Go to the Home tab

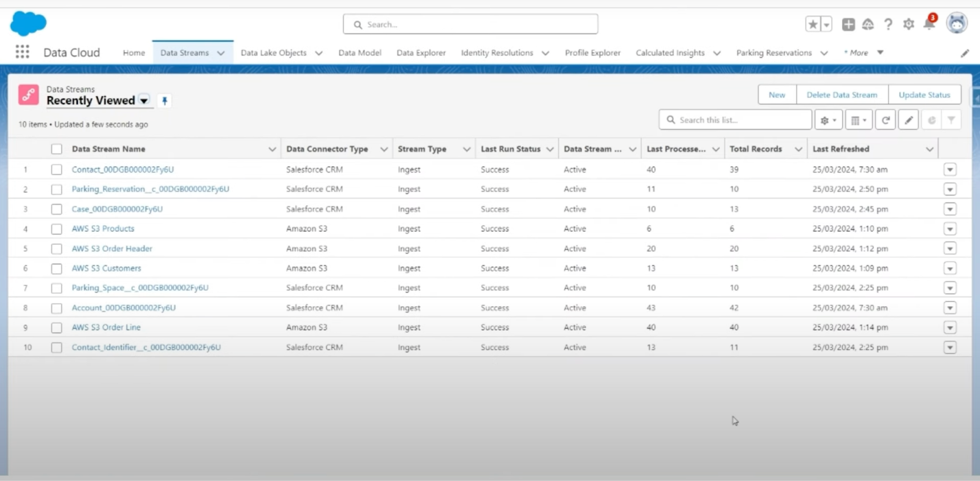(x=134, y=53)
